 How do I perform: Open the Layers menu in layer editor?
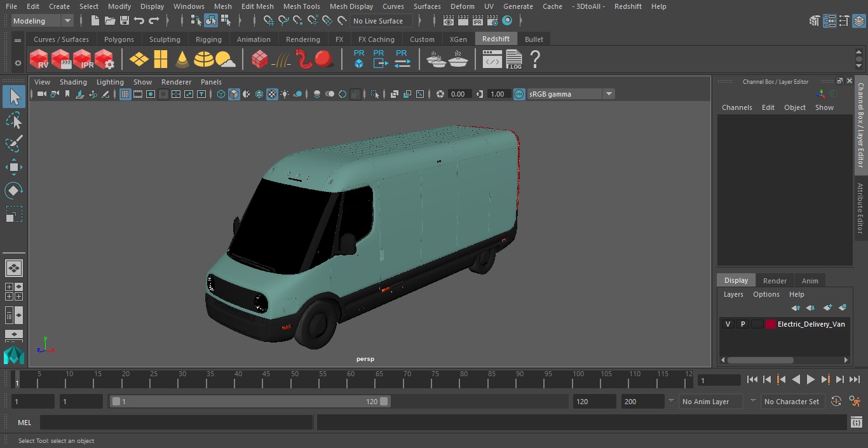[733, 294]
